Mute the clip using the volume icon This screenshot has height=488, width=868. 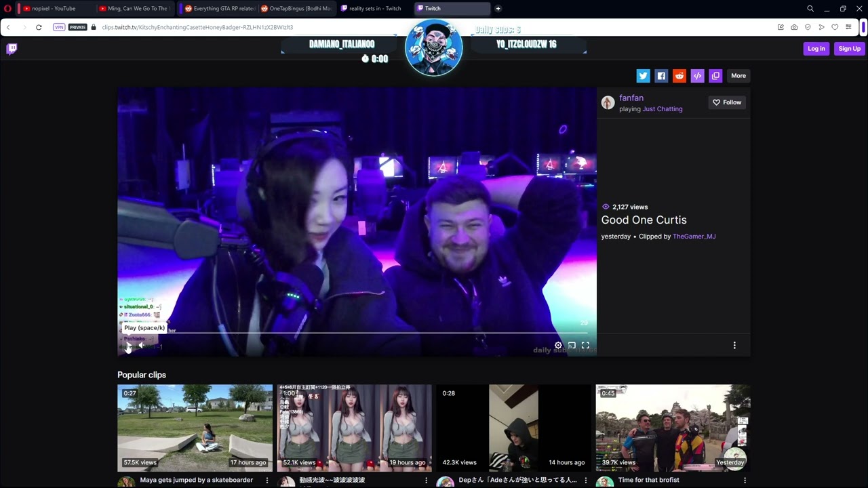click(x=142, y=346)
